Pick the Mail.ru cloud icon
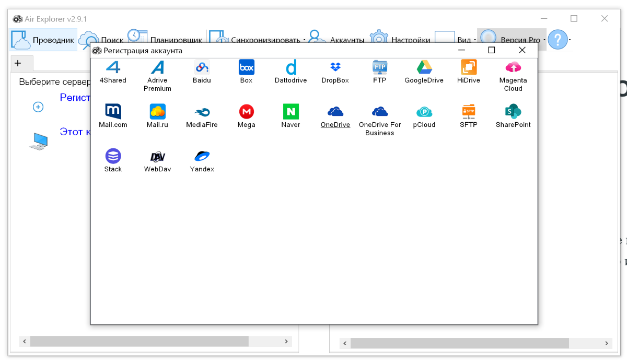This screenshot has width=627, height=364. [x=157, y=112]
